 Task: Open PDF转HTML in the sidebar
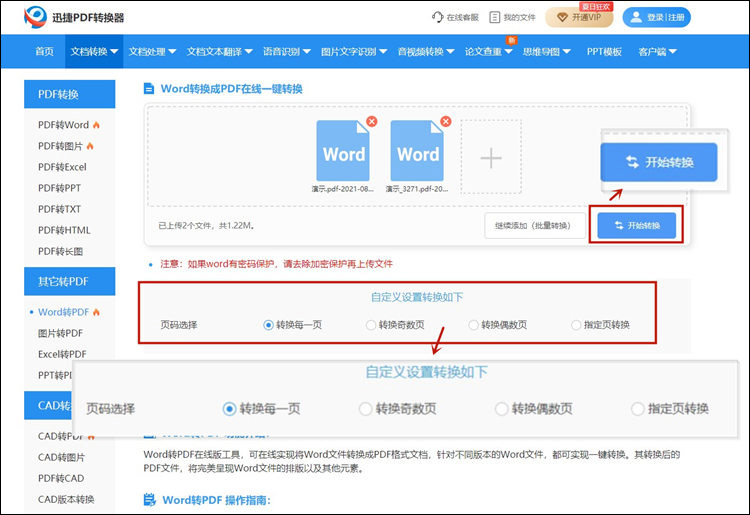click(x=64, y=230)
